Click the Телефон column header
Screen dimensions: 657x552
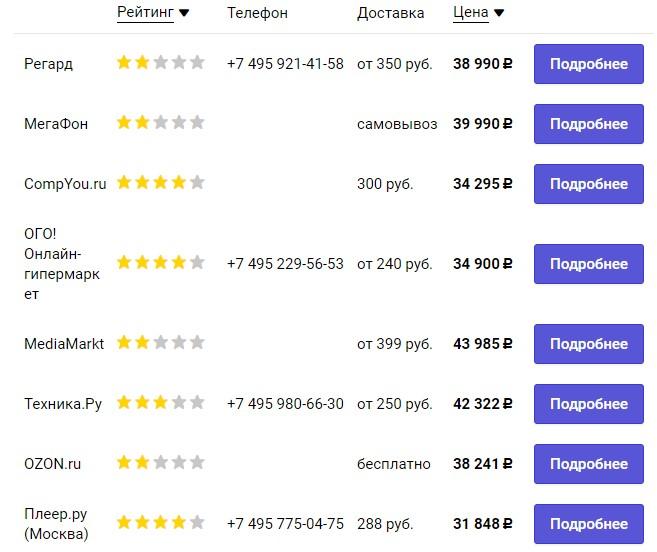tap(257, 13)
